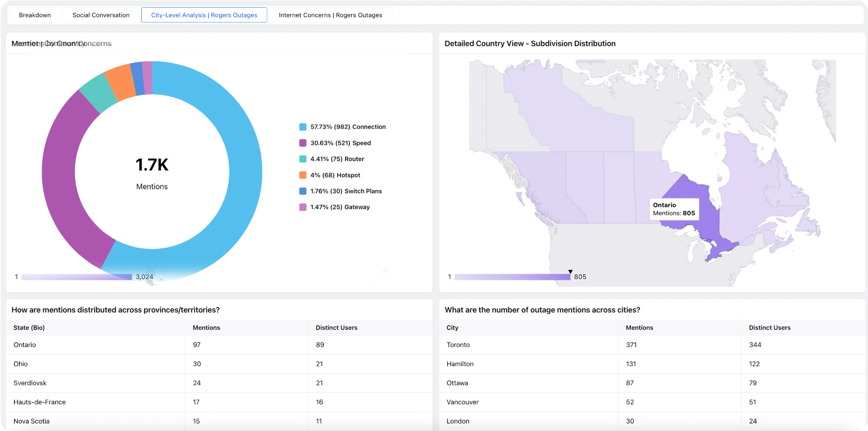Click outage mentions across cities widget title

542,310
